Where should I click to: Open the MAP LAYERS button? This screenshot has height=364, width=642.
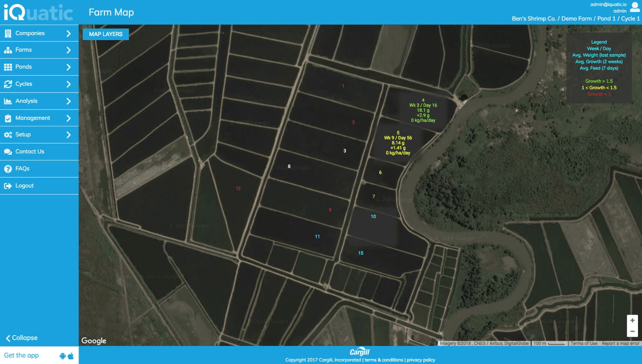click(x=106, y=34)
